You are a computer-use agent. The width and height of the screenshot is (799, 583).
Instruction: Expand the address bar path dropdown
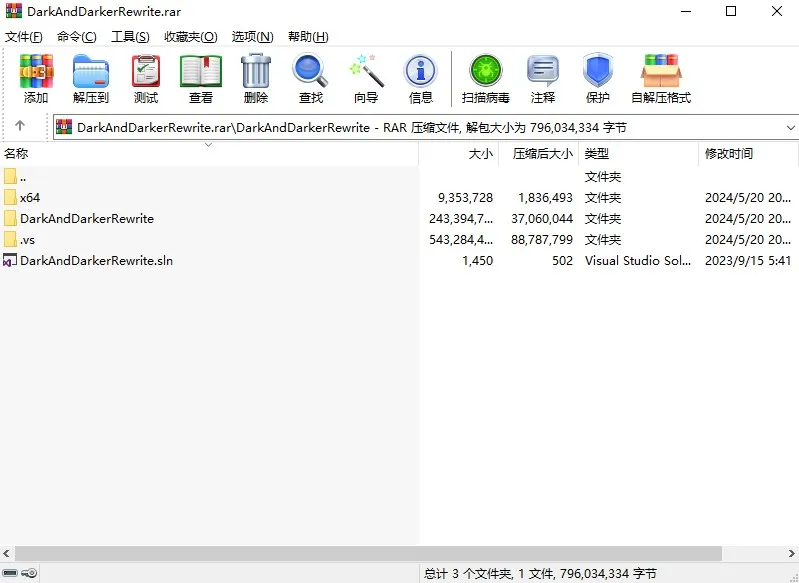click(x=790, y=127)
